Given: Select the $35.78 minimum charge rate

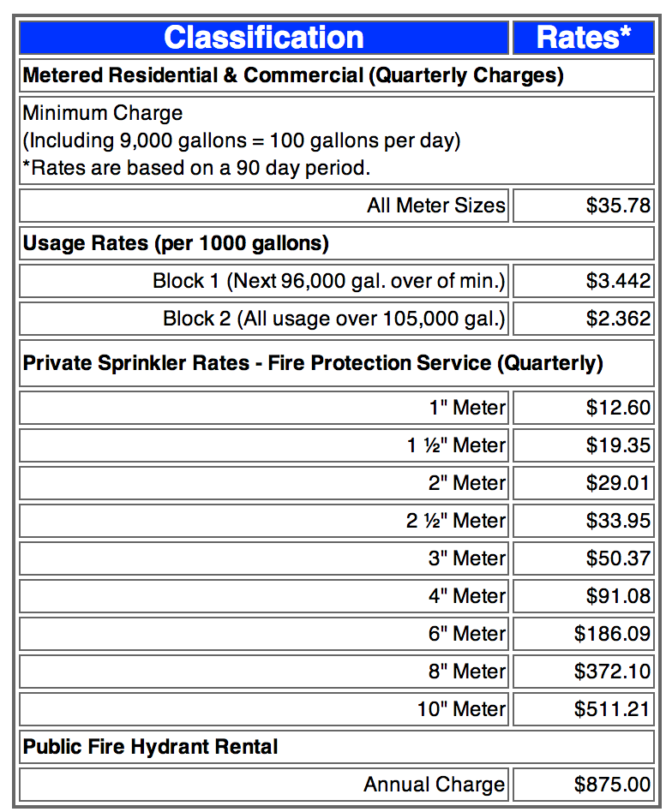Looking at the screenshot, I should [x=618, y=206].
